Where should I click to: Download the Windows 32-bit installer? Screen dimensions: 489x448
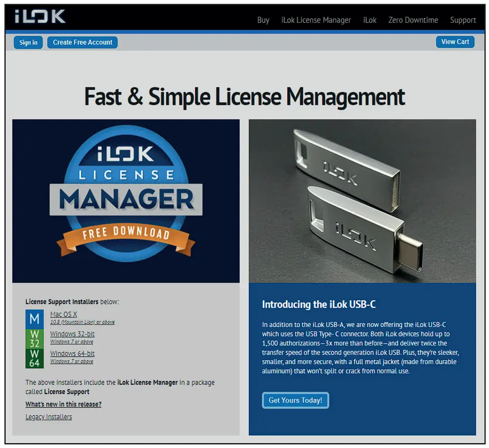pyautogui.click(x=72, y=334)
